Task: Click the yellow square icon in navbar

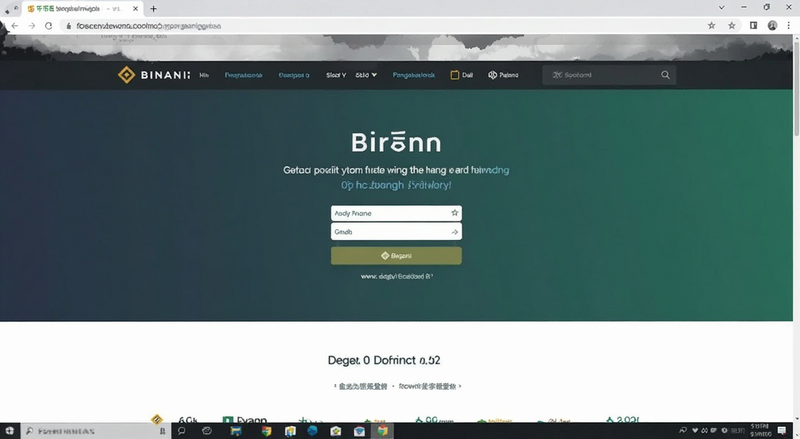Action: pyautogui.click(x=454, y=75)
